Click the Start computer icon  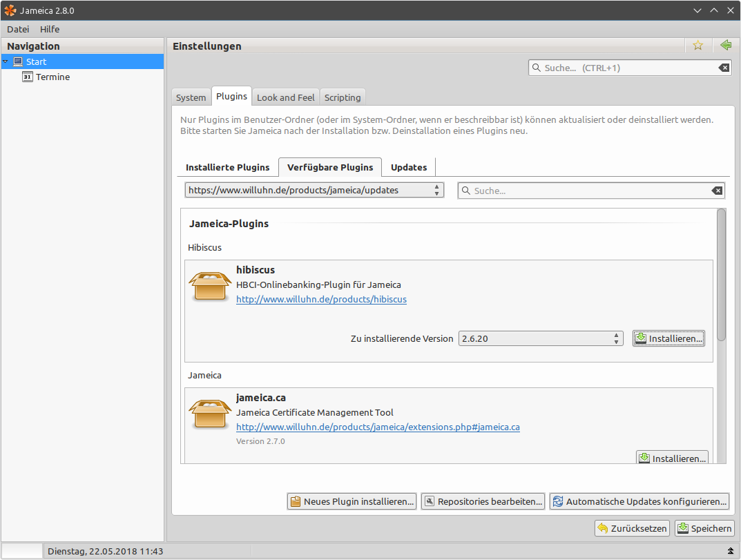(x=18, y=61)
